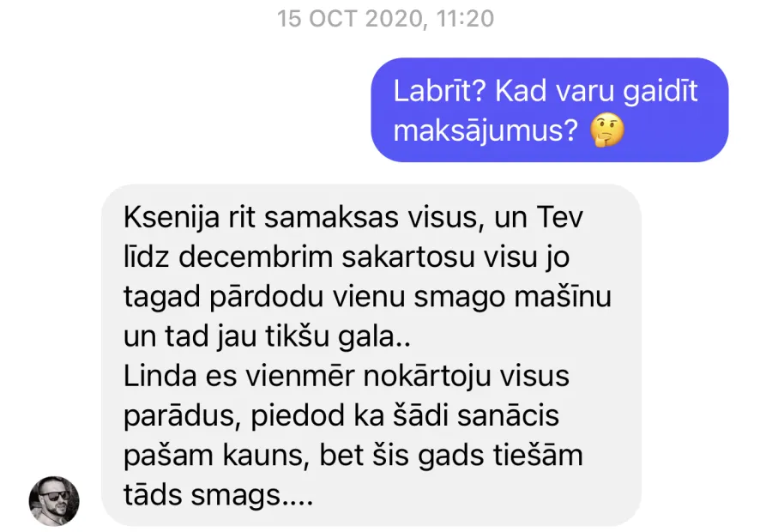This screenshot has width=772, height=532.
Task: Click the word "decembrim" in grey message
Action: click(x=255, y=257)
